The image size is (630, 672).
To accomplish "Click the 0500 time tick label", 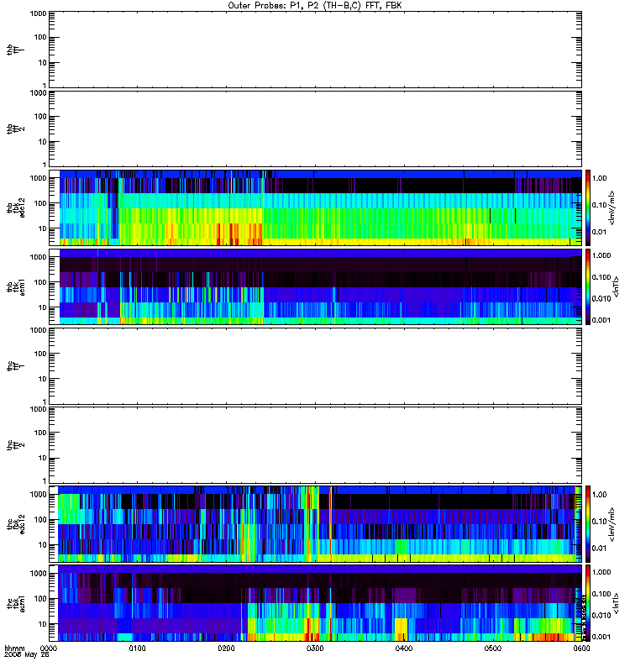I will point(493,648).
